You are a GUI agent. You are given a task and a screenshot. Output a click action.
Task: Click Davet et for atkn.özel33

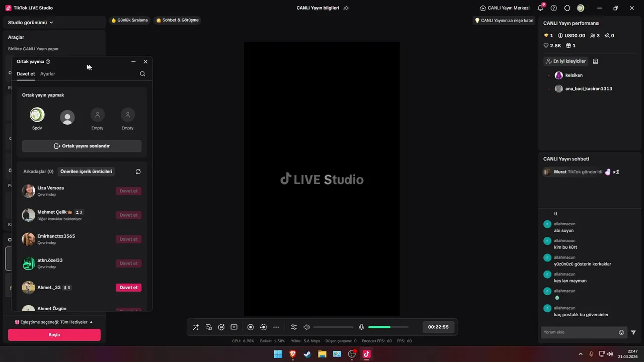tap(128, 263)
